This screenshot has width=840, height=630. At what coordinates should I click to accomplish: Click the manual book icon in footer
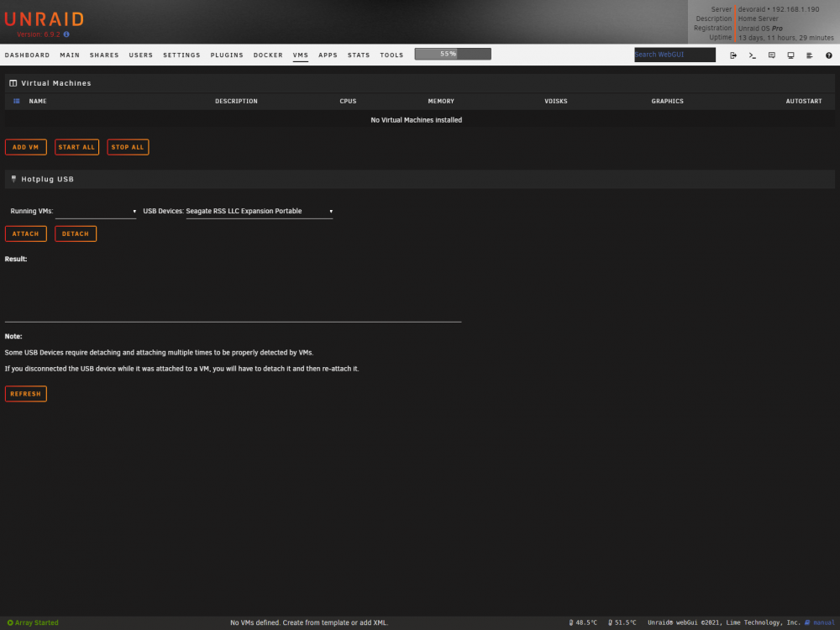(x=807, y=622)
